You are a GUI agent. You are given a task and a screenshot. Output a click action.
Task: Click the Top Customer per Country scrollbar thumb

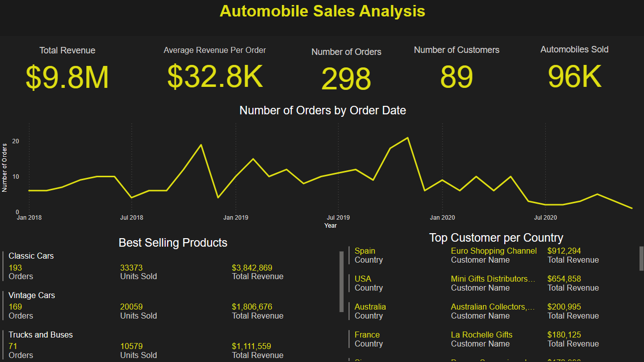pos(642,258)
